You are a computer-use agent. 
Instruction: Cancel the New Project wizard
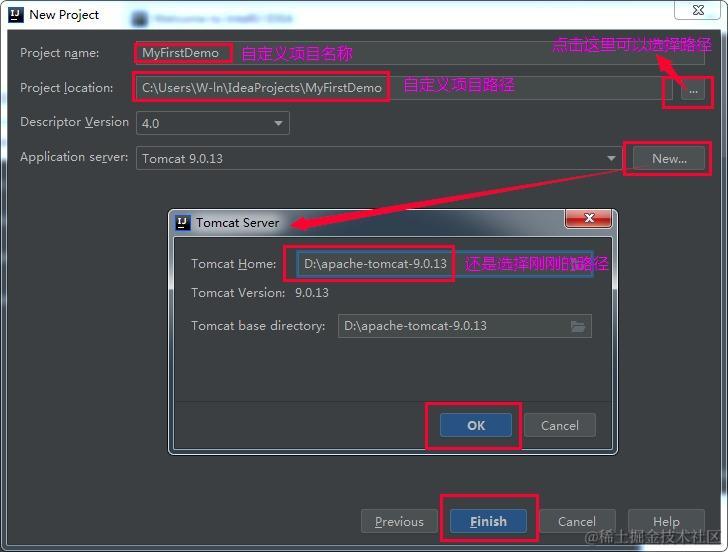coord(577,521)
